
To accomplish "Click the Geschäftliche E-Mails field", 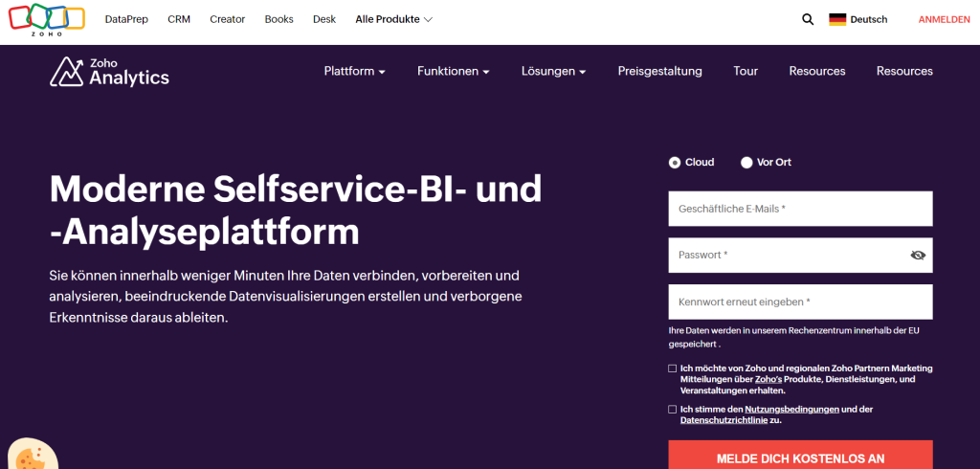I will point(801,209).
